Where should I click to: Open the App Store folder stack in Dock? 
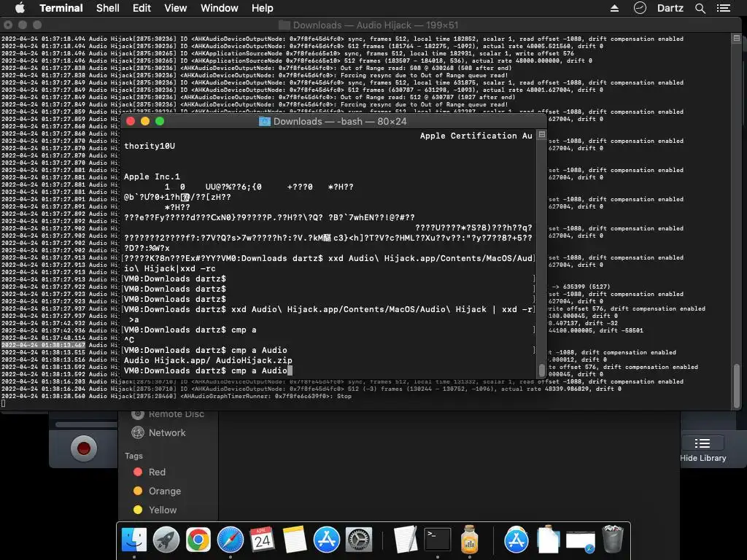coord(516,540)
